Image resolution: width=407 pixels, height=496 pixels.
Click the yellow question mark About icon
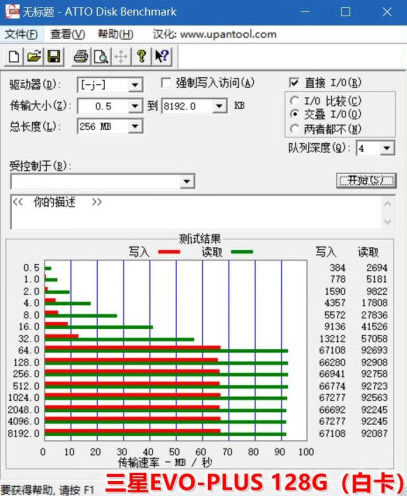tap(142, 56)
